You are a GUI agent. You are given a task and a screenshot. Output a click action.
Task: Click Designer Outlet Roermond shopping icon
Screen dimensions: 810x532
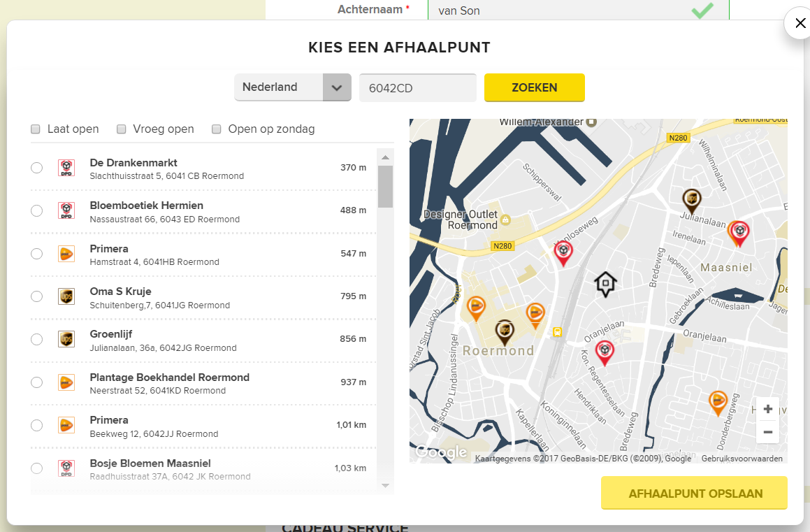tap(505, 220)
